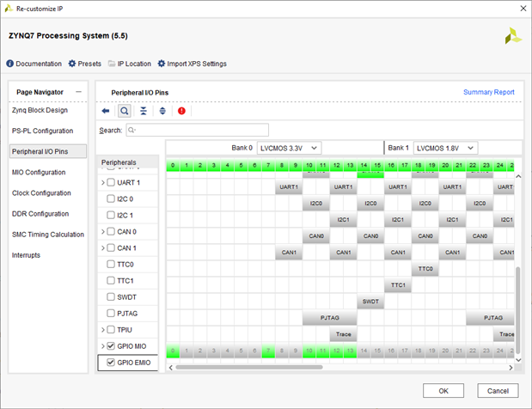
Task: Open Bank 0 voltage dropdown
Action: coord(289,148)
